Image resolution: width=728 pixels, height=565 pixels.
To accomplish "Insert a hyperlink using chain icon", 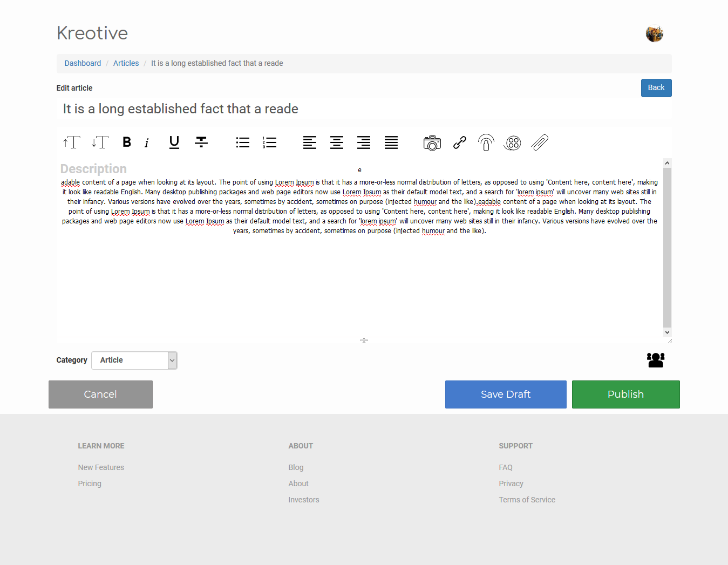I will [459, 142].
